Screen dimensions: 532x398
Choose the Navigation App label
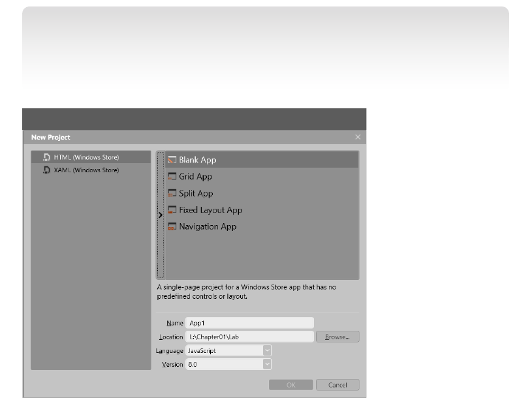pyautogui.click(x=208, y=226)
